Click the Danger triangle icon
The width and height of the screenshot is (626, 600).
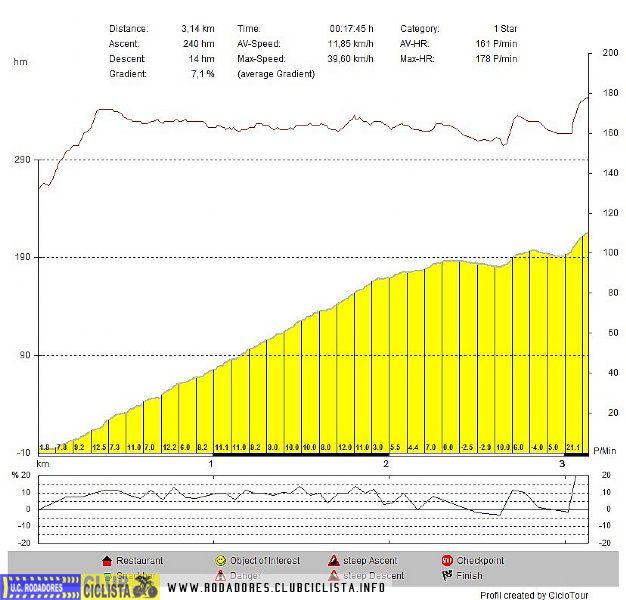(220, 576)
